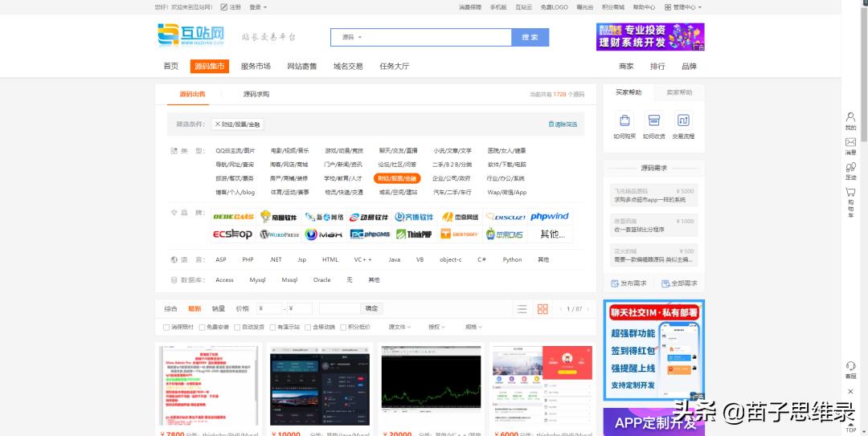Screen dimensions: 868x436
Task: Switch to the 卖家帮助 tab
Action: pos(679,92)
